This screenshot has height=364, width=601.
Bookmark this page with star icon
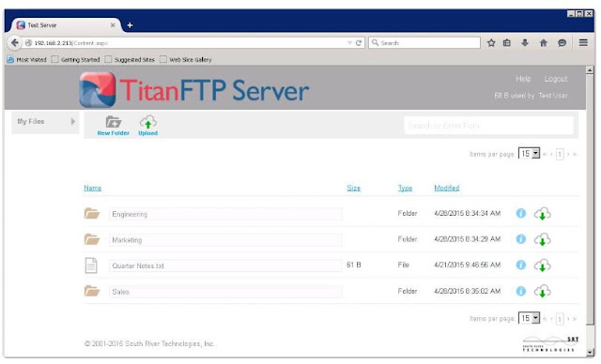point(491,43)
